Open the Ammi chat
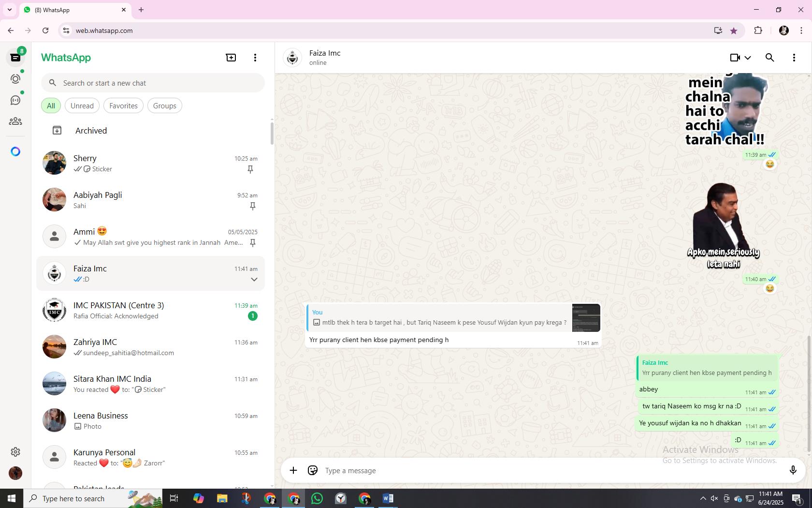Image resolution: width=812 pixels, height=508 pixels. click(151, 237)
